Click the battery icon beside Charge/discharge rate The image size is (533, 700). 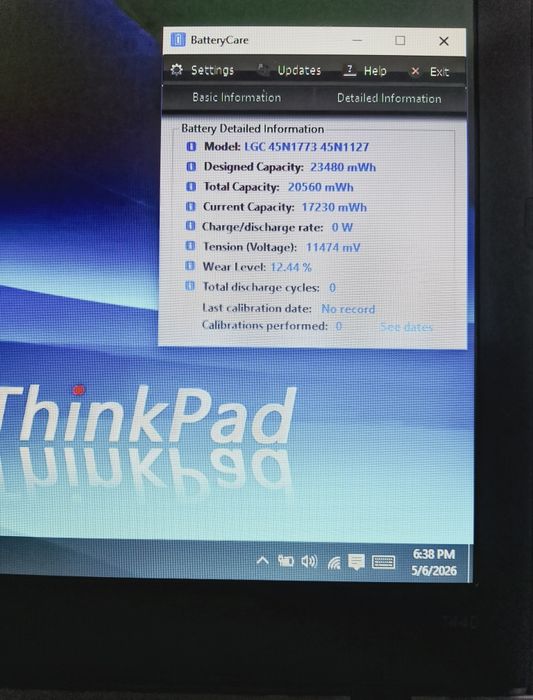pos(190,226)
